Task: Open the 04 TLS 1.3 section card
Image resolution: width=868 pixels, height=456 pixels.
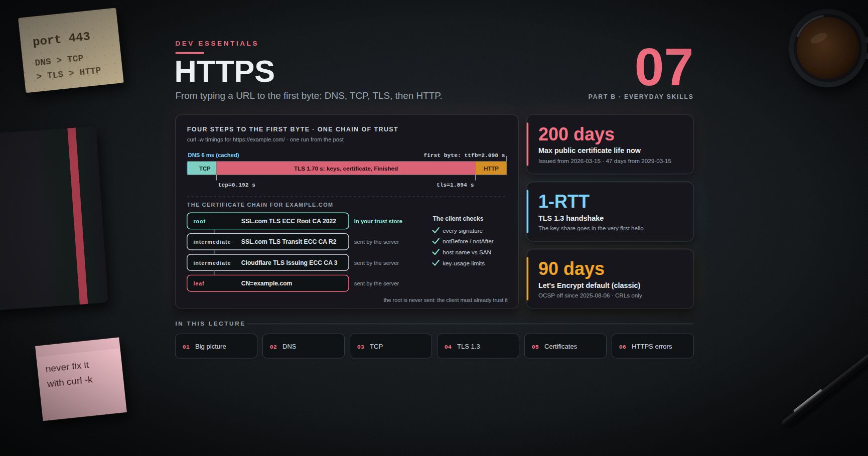Action: coord(478,346)
